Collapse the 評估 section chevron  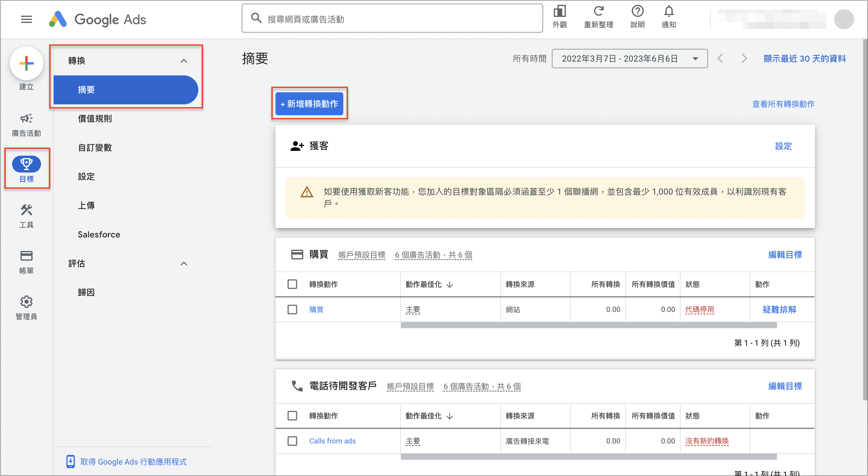(x=184, y=263)
